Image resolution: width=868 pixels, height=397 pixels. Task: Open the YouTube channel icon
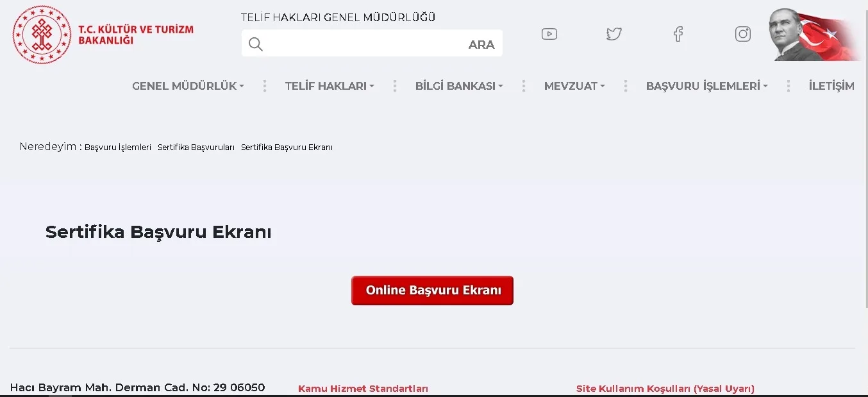tap(549, 34)
